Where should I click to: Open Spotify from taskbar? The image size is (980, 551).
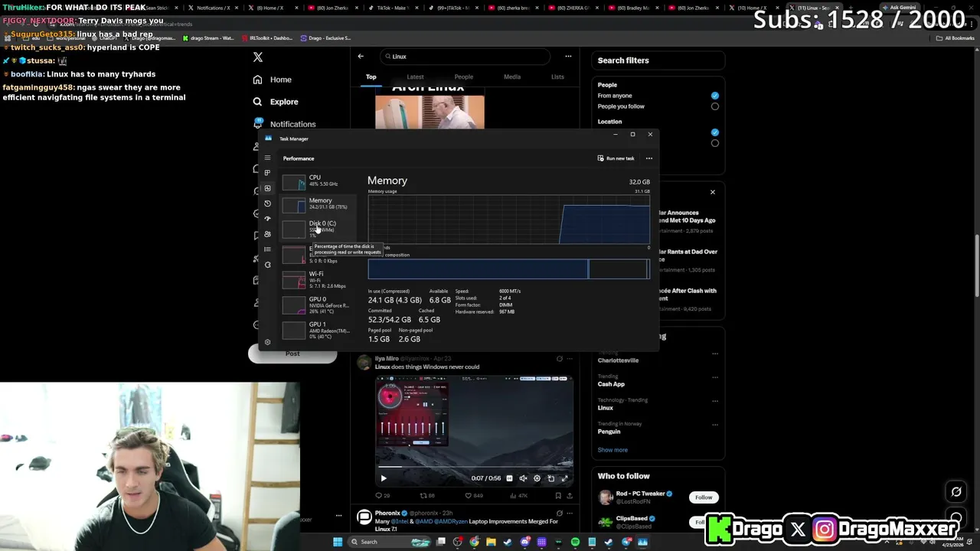[x=575, y=542]
